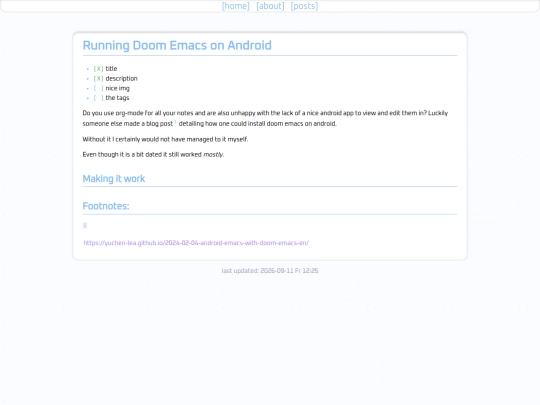Click the 'Making it work' section heading

[114, 179]
